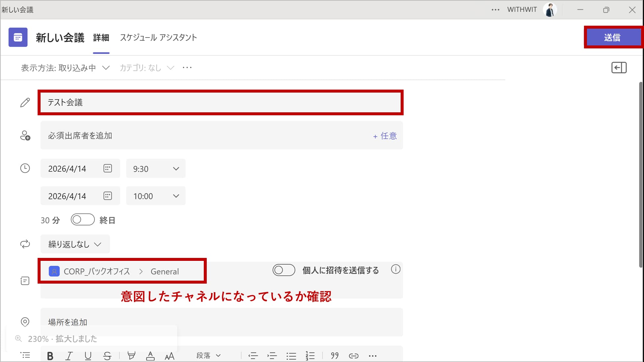This screenshot has width=644, height=362.
Task: Click the quote block icon
Action: [335, 356]
